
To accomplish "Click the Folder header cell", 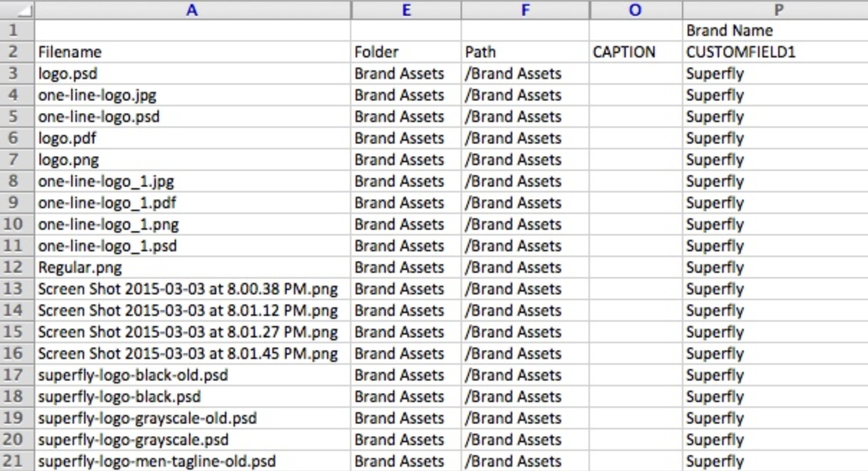I will [x=406, y=52].
